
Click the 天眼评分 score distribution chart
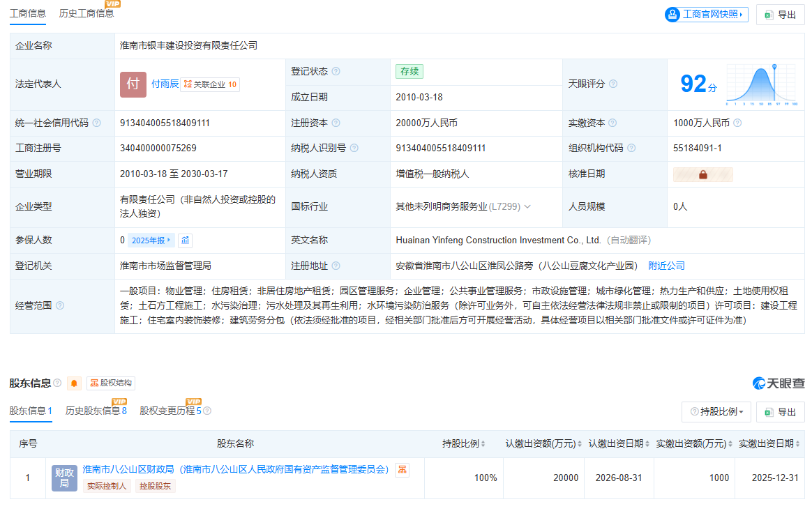(x=761, y=84)
